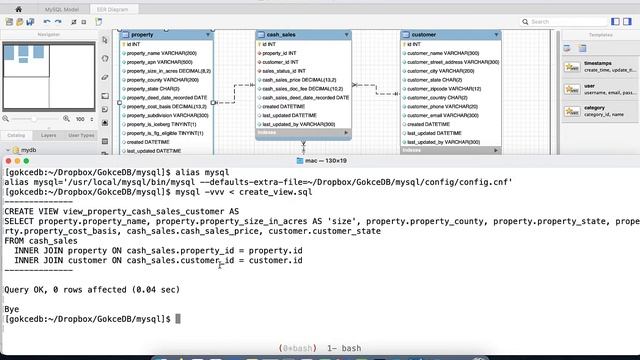Redo the last diagram action
The width and height of the screenshot is (640, 360).
pyautogui.click(x=58, y=22)
